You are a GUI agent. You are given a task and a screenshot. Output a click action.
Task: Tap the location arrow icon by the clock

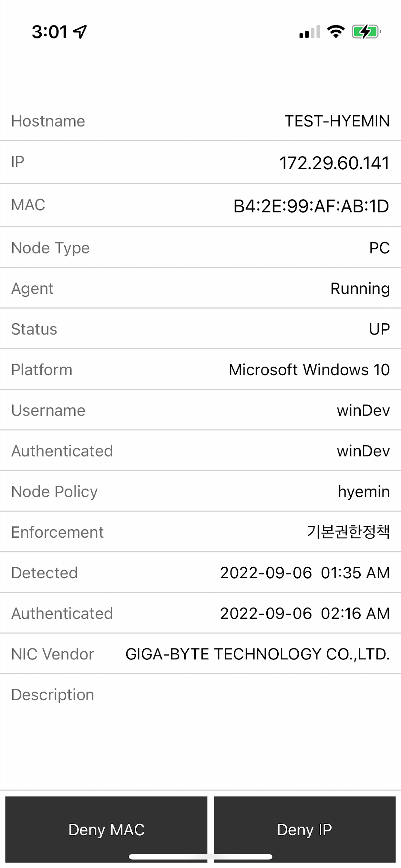coord(80,32)
